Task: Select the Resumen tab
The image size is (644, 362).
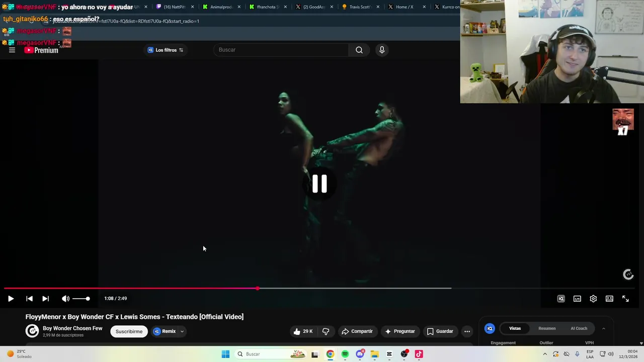Action: tap(547, 328)
